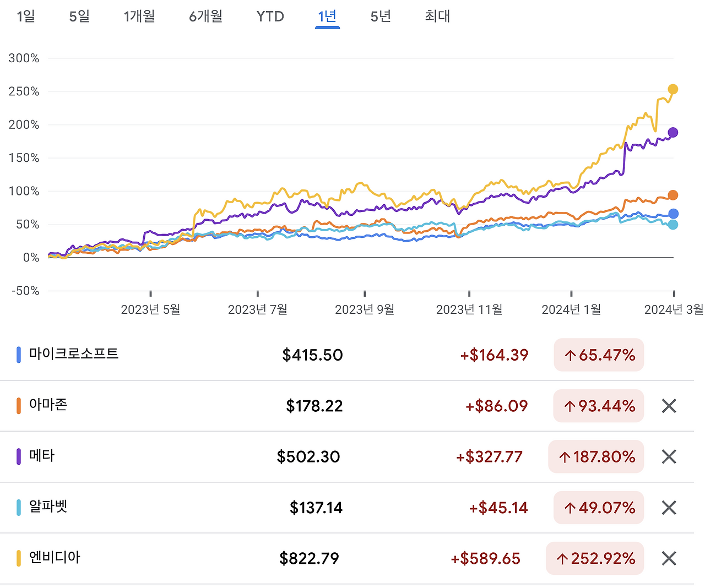
Task: Open the YTD time range tab
Action: [270, 17]
